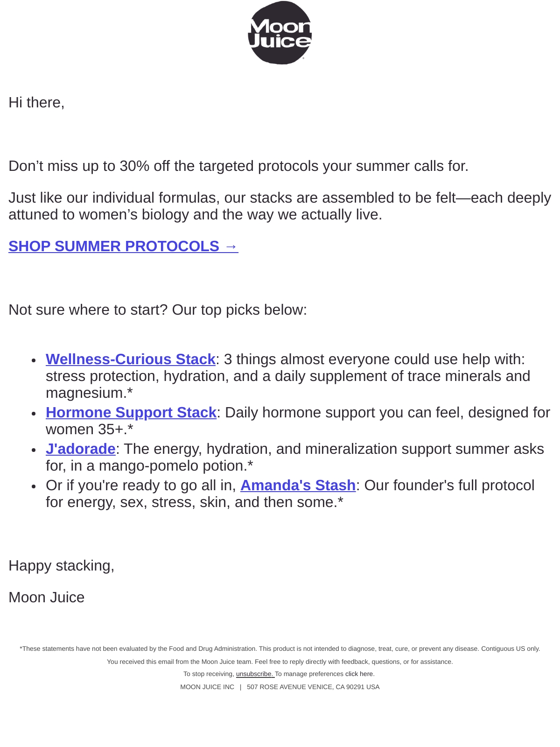Viewport: 560px width, 747px height.
Task: Select 'click here' to manage preferences
Action: [x=359, y=674]
